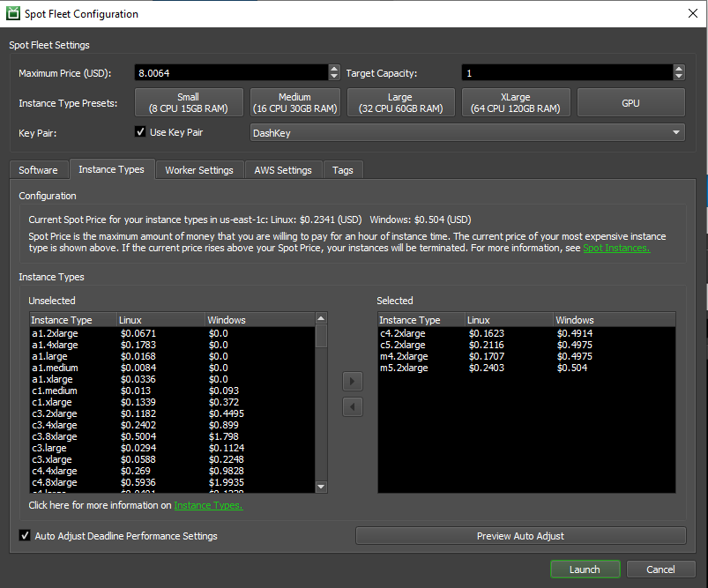Screen dimensions: 708x588
Task: Click the left arrow to remove instance type
Action: (352, 406)
